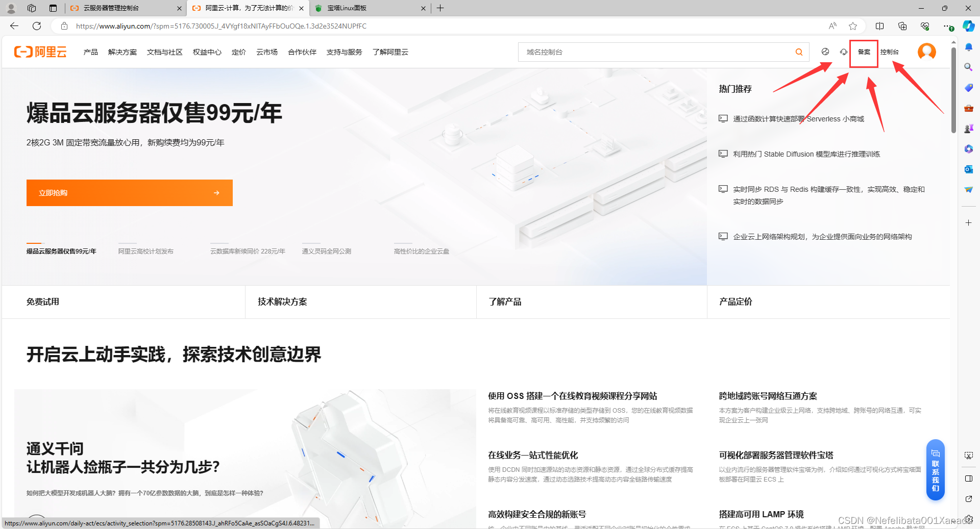Refresh the current page
Image resolution: width=980 pixels, height=529 pixels.
[37, 26]
